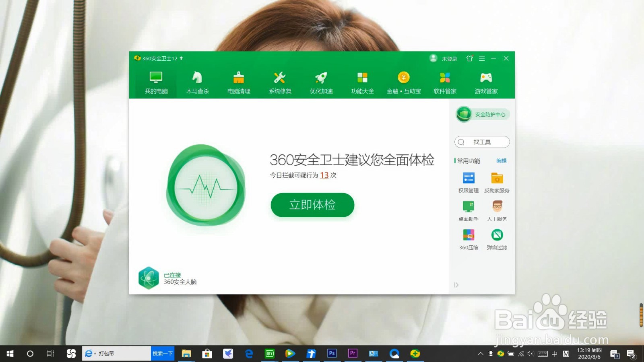Open the Windows Start menu

pos(10,354)
